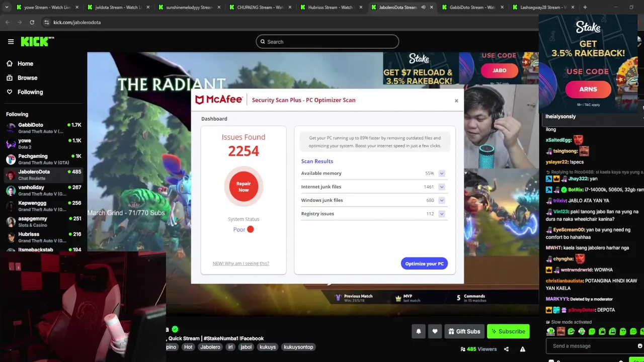Open Kepwenggg channel in sidebar
Viewport: 644px width, 362px height.
point(43,206)
